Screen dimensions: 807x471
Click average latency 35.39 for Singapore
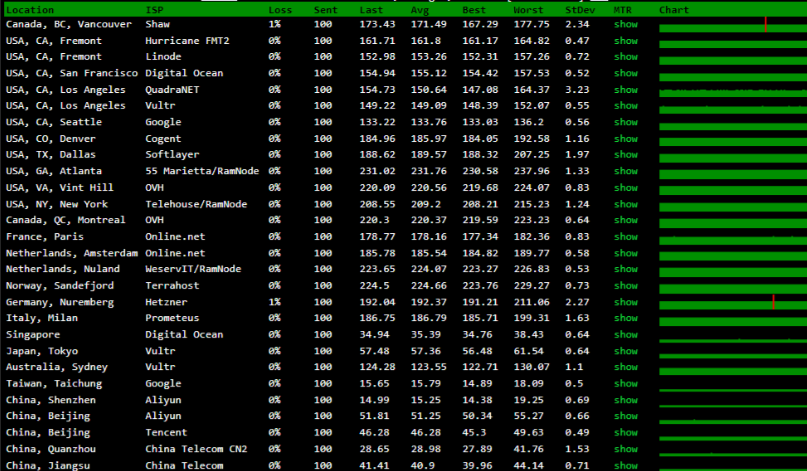point(426,335)
